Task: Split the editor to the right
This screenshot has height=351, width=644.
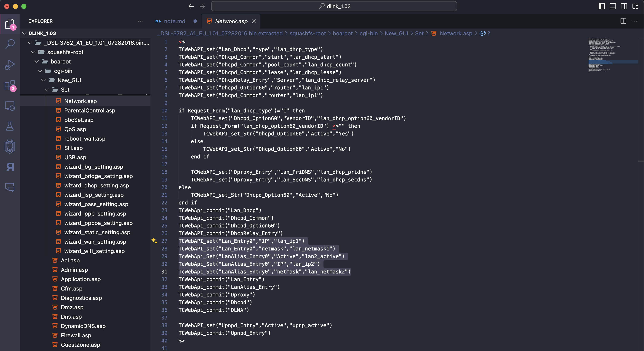Action: (623, 21)
